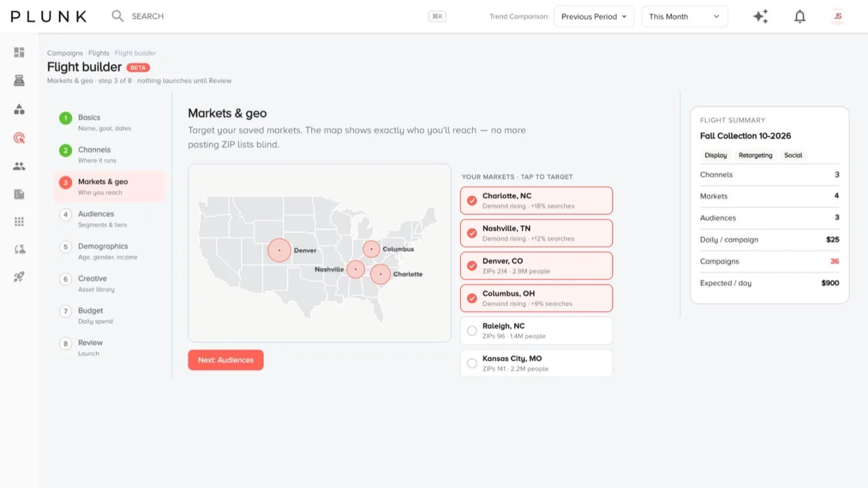Click the Display tag in Flight Summary
This screenshot has height=488, width=868.
point(715,156)
